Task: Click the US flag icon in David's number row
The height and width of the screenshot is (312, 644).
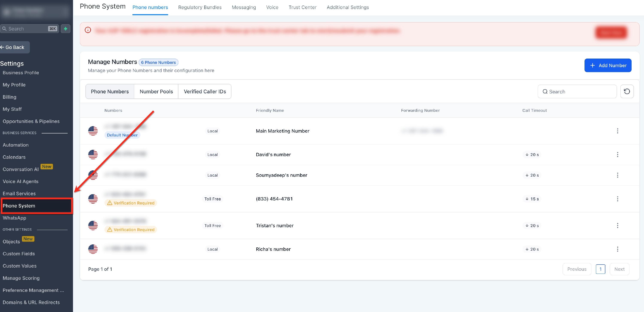Action: (x=93, y=155)
